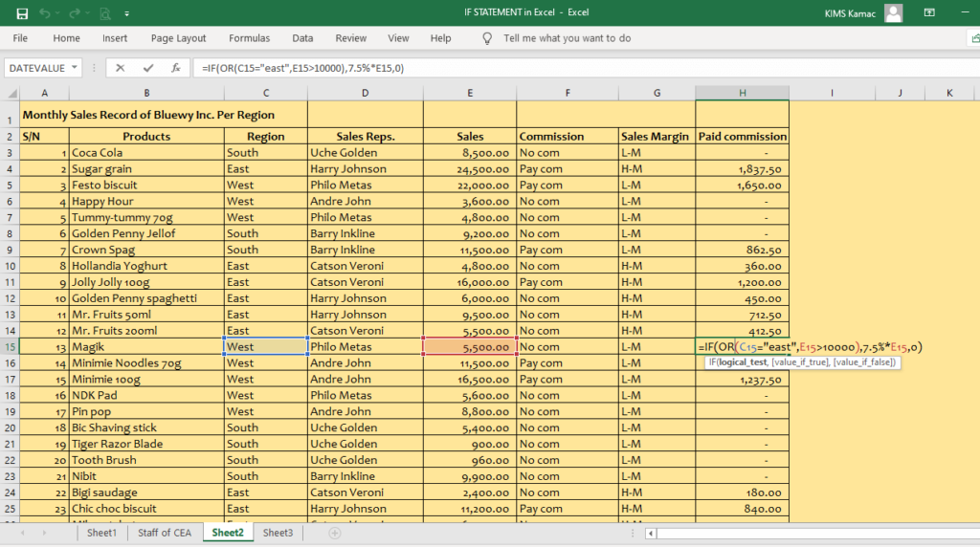980x547 pixels.
Task: Add a new sheet with plus icon
Action: [x=334, y=533]
